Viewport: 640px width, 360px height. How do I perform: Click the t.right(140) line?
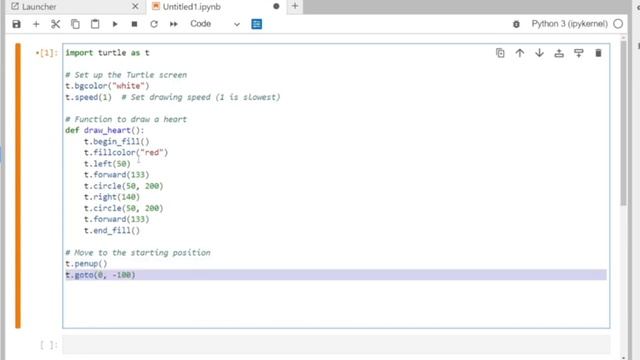[112, 197]
